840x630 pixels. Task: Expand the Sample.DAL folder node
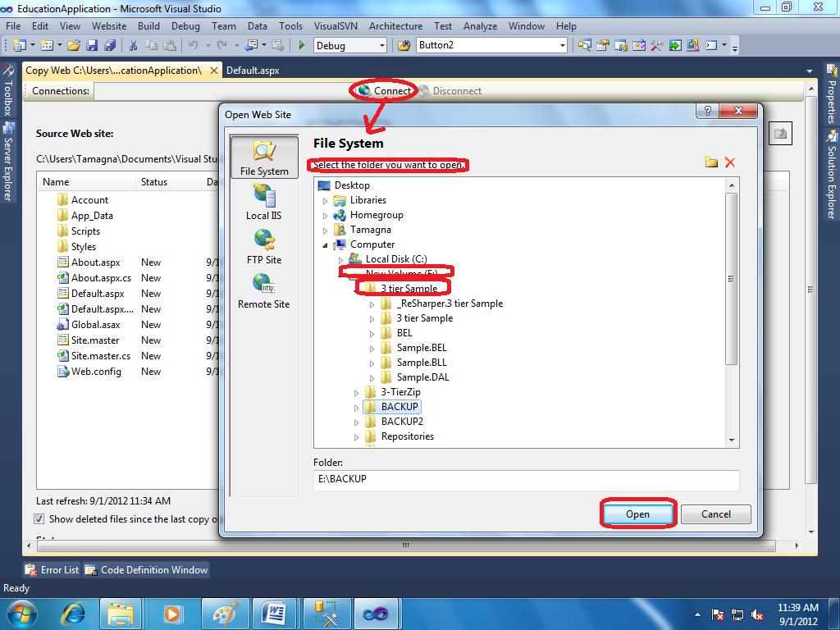tap(372, 378)
